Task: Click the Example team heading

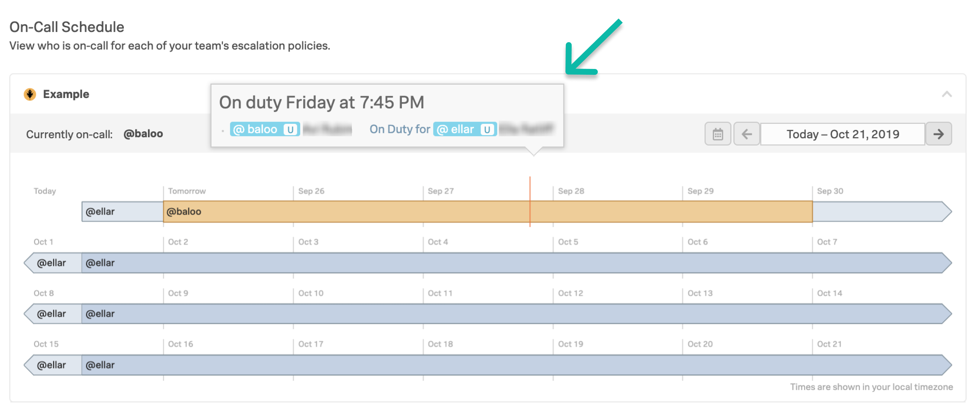Action: 66,94
